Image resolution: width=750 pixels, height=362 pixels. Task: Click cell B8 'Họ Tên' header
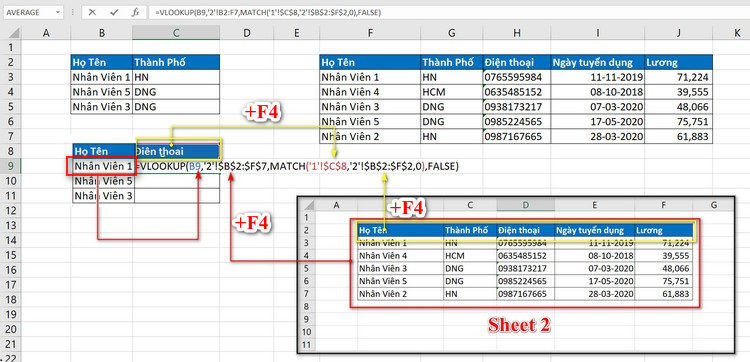pyautogui.click(x=104, y=151)
